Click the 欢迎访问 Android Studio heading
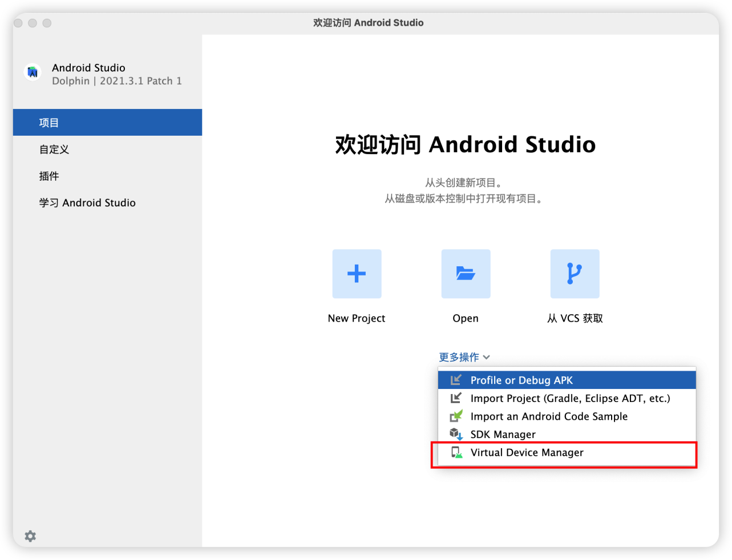Screen dimensions: 732x560 tap(466, 144)
